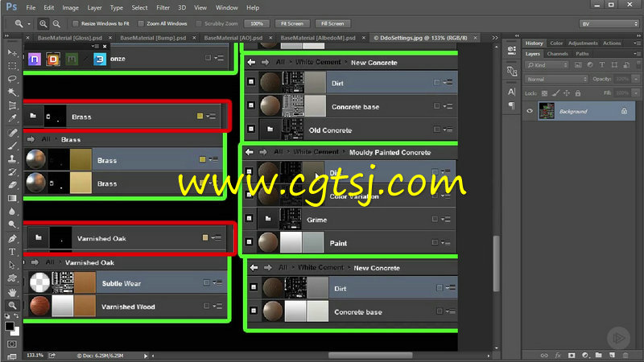Screen dimensions: 644x362
Task: Open the Zoom tool preset picker arrow
Action: (29, 24)
